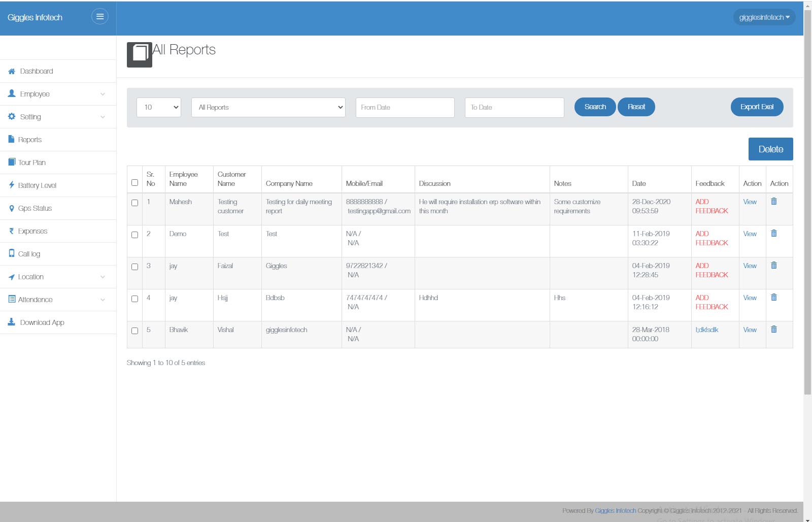
Task: Toggle the select-all header checkbox
Action: tap(134, 182)
